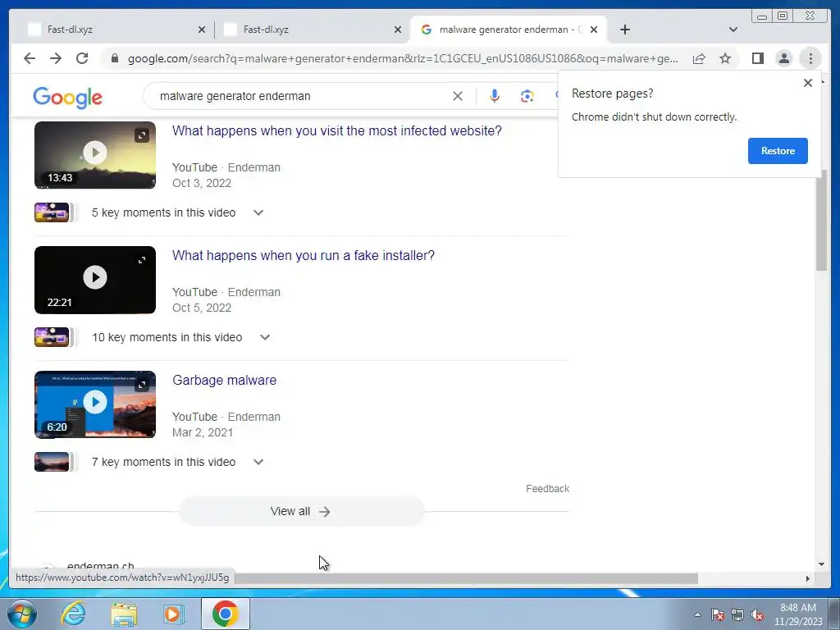Search by image with Google Lens
Image resolution: width=840 pixels, height=630 pixels.
point(527,96)
